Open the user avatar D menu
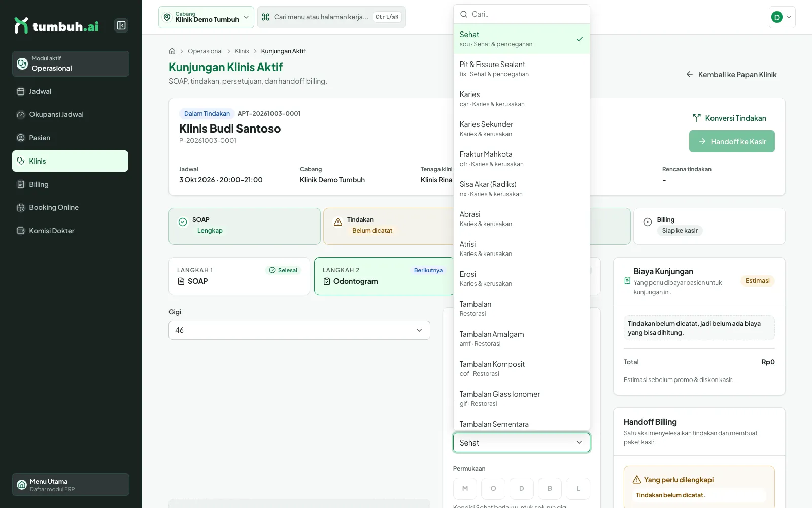 782,17
